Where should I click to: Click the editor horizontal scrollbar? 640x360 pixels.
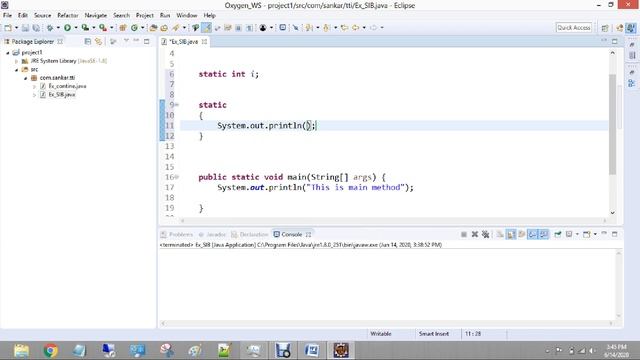(394, 221)
